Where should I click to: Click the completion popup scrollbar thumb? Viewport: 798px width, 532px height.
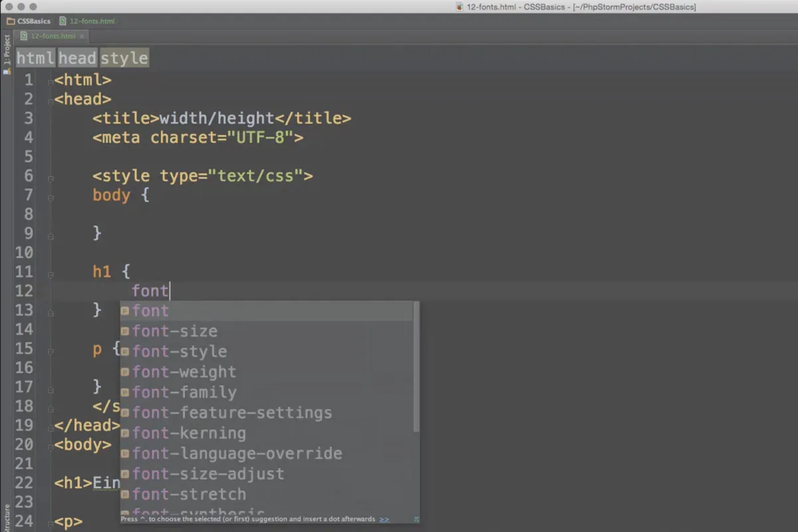416,366
